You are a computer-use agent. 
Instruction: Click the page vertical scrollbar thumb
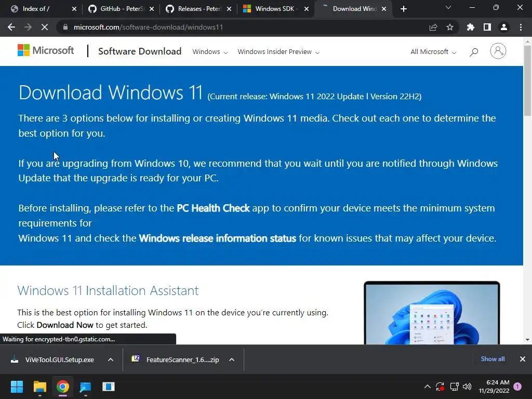click(x=528, y=81)
